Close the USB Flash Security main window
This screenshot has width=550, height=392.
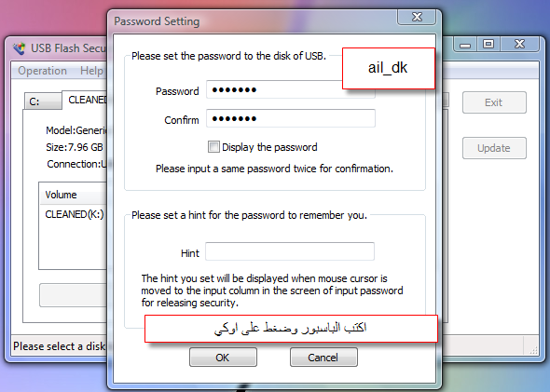(520, 44)
